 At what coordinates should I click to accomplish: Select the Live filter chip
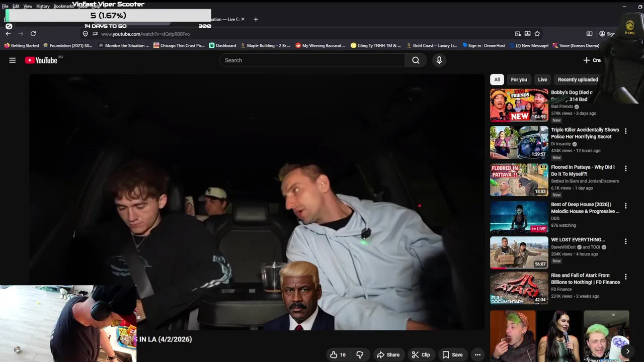[542, 79]
